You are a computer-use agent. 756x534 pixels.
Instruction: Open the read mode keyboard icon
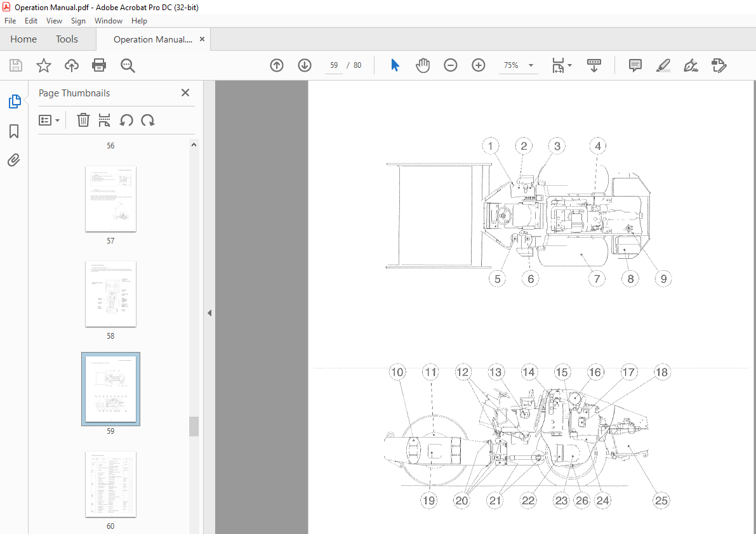click(594, 65)
